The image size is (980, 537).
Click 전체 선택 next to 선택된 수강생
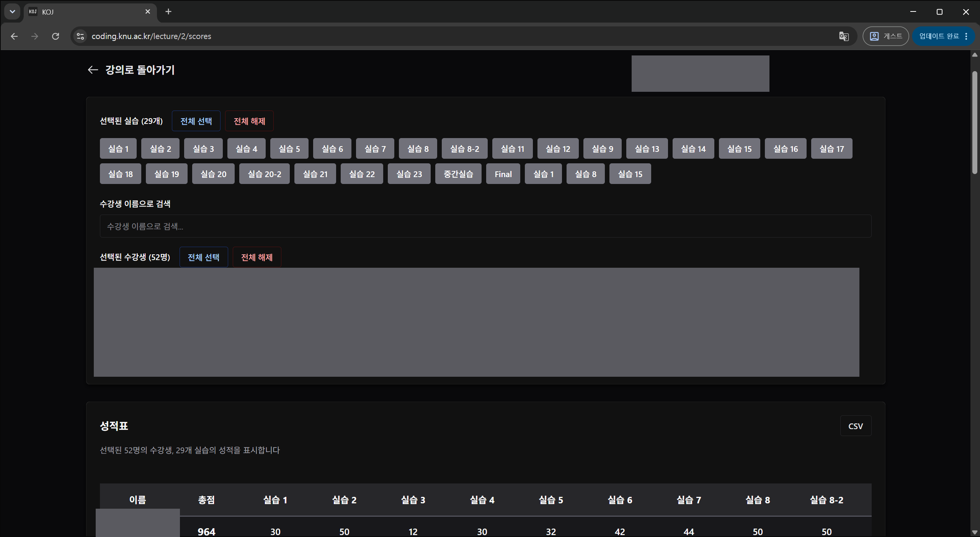[203, 257]
